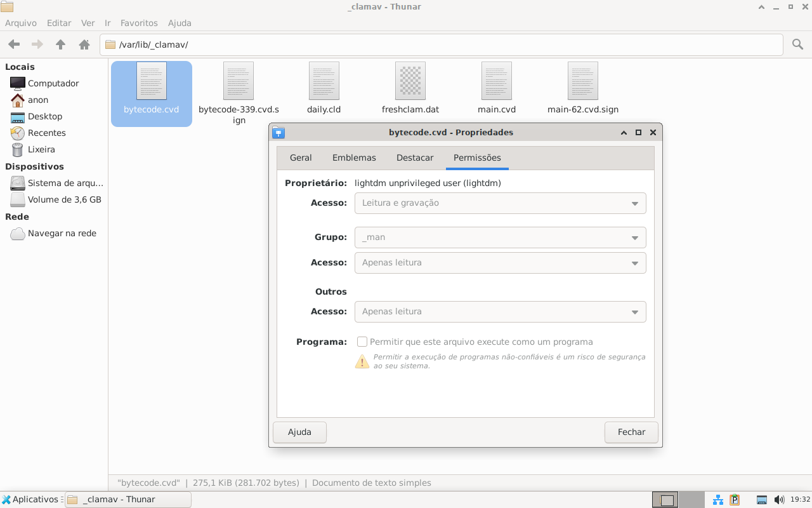This screenshot has height=508, width=812.
Task: Switch to the Emblemas tab
Action: point(354,157)
